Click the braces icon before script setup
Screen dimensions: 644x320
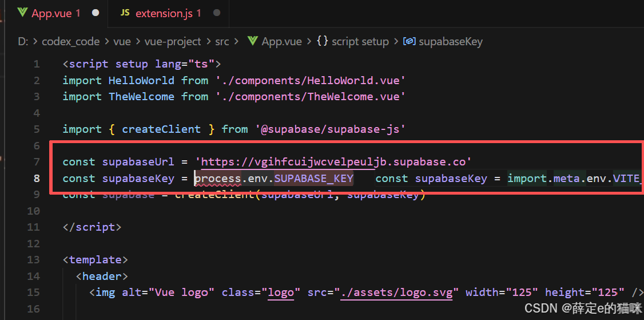click(323, 41)
